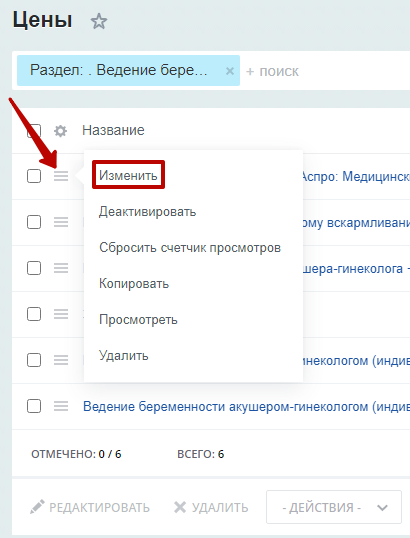Select Деактивировать menu entry
Image resolution: width=410 pixels, height=538 pixels.
point(148,211)
